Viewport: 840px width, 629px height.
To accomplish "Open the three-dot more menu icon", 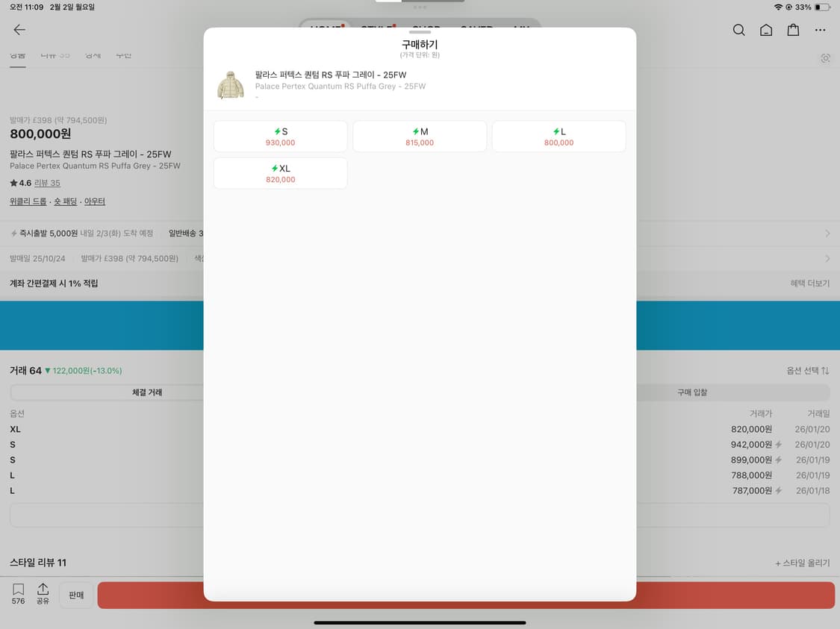I will (821, 30).
